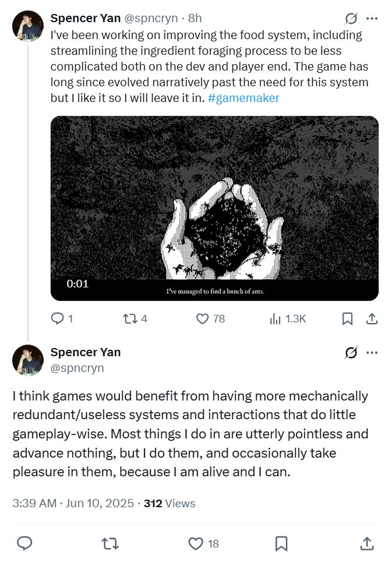This screenshot has width=392, height=562.
Task: Share the first tweet with video
Action: pos(371,318)
